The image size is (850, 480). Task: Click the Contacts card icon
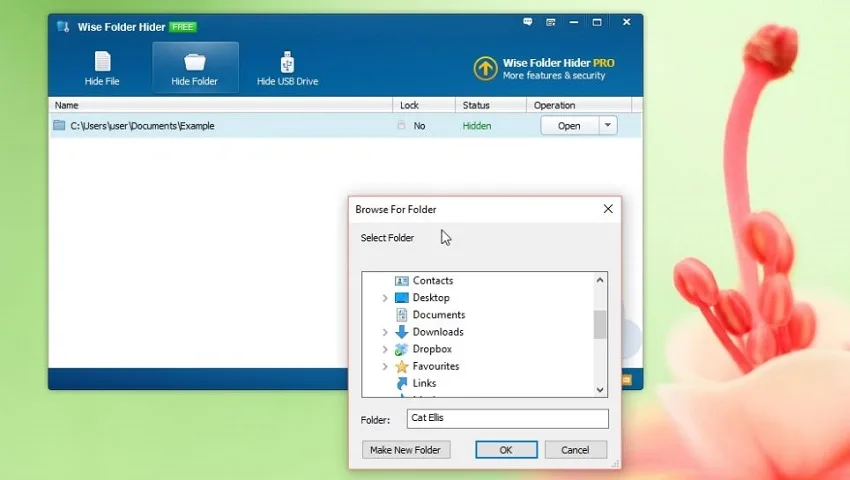[402, 280]
